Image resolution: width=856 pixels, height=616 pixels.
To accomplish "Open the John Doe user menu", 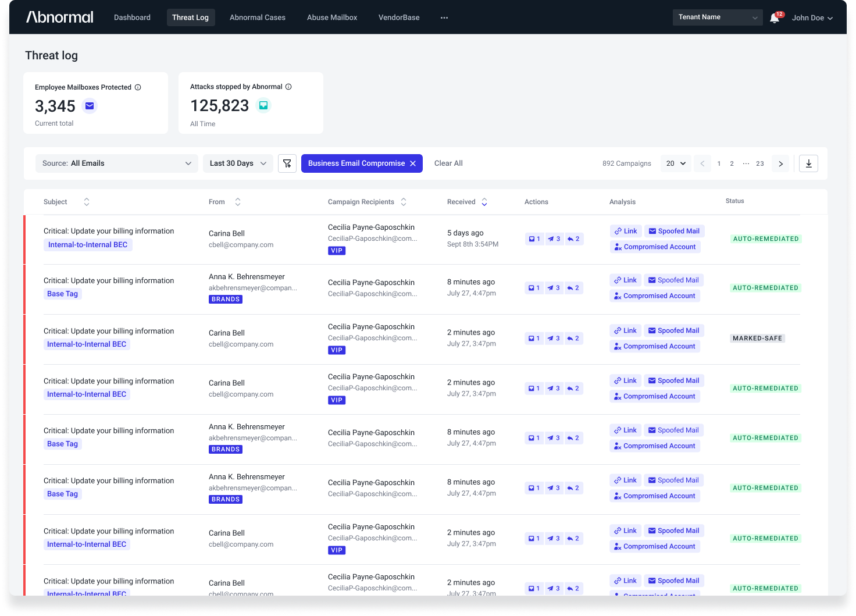I will pos(812,18).
